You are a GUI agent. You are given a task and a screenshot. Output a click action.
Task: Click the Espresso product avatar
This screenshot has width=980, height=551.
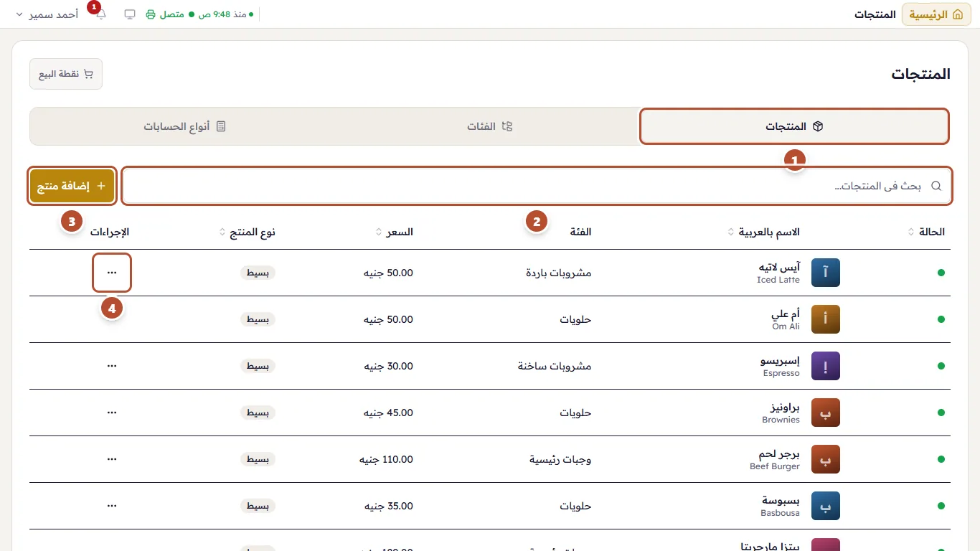click(x=826, y=366)
